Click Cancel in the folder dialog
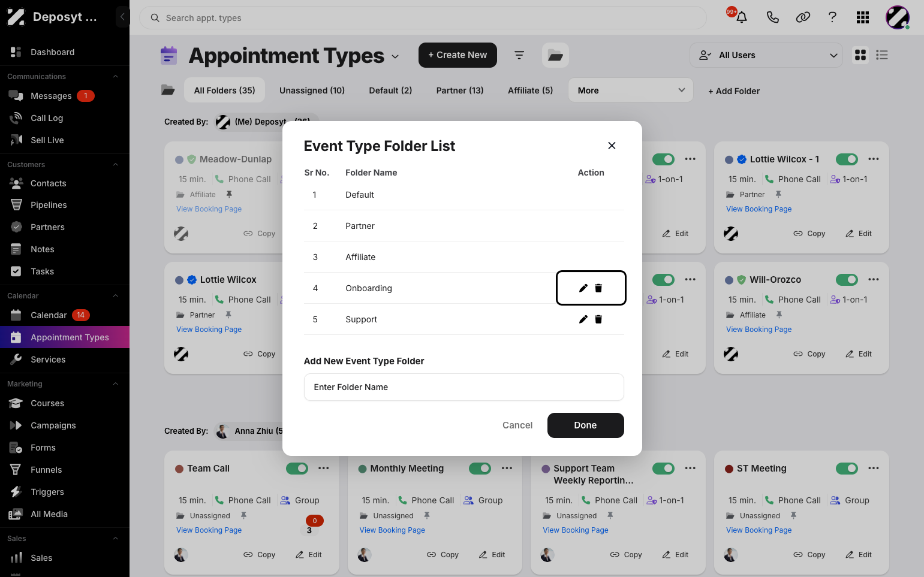Image resolution: width=924 pixels, height=577 pixels. click(x=517, y=425)
